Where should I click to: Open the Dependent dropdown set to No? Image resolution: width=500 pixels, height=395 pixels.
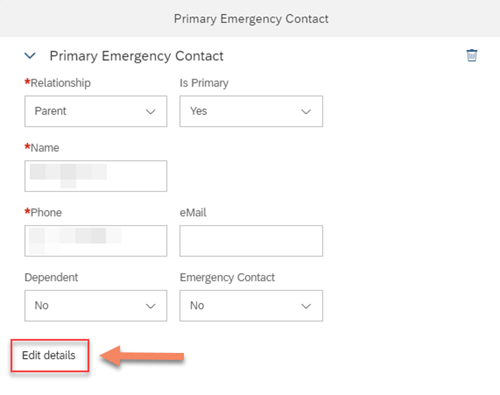[96, 306]
